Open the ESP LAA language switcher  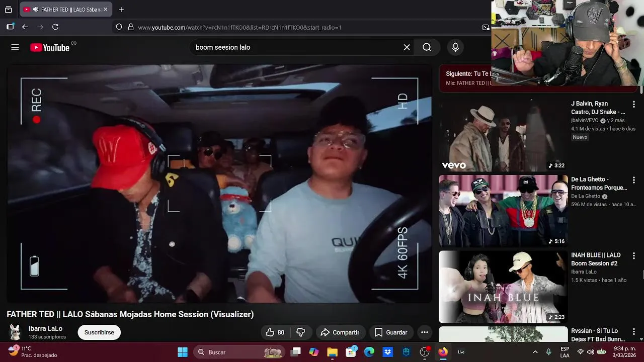pyautogui.click(x=565, y=352)
